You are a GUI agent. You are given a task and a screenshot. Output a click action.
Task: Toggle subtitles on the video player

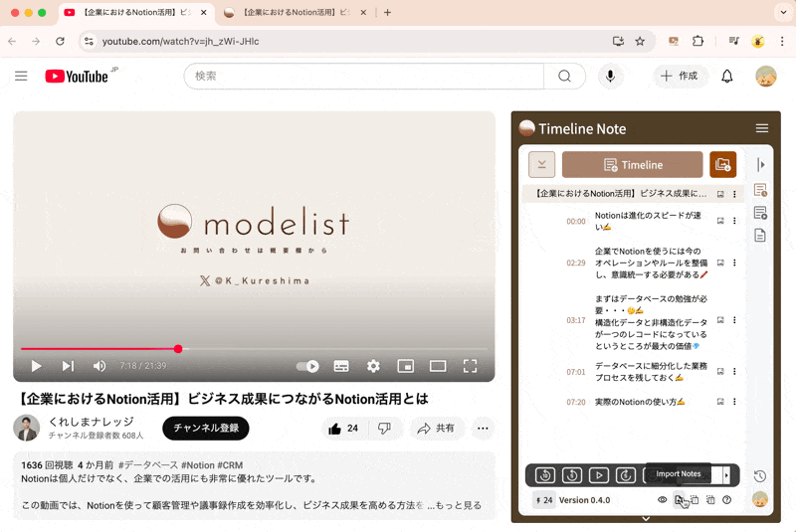click(x=341, y=366)
